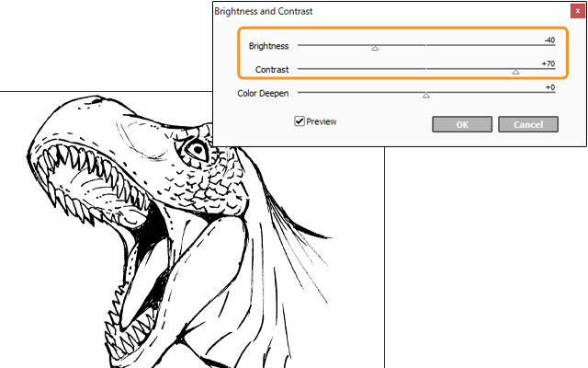The image size is (588, 368).
Task: Click the Color Deepen slider handle
Action: click(425, 95)
